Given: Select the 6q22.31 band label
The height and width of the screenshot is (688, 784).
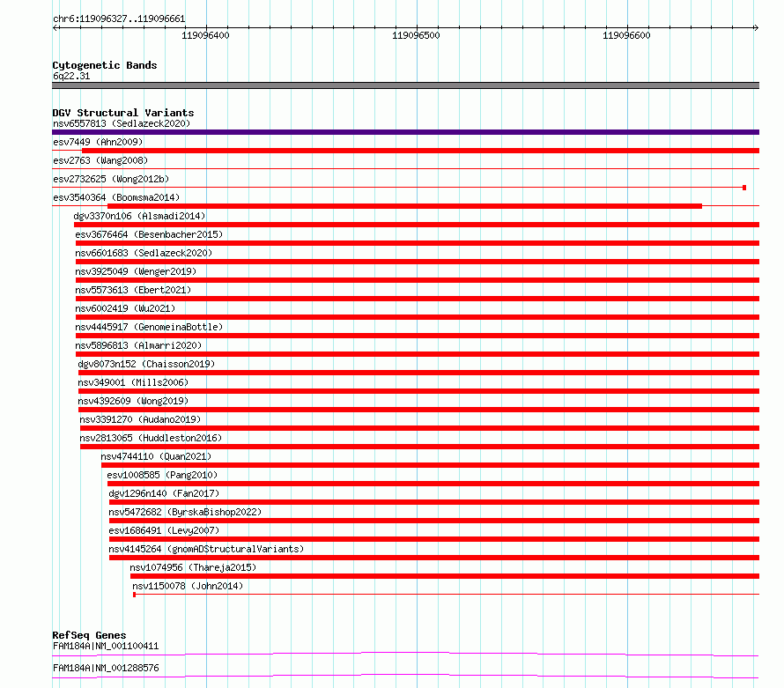Looking at the screenshot, I should pos(71,76).
